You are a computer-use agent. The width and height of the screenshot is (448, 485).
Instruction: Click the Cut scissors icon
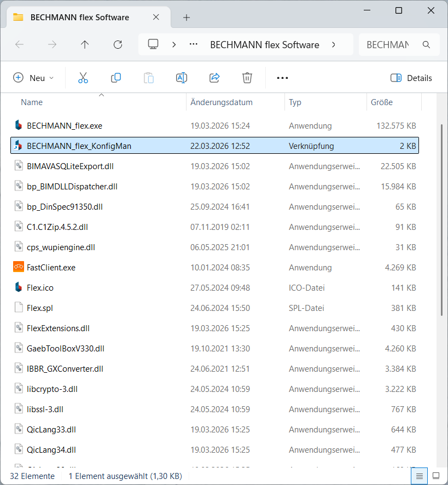(x=83, y=78)
